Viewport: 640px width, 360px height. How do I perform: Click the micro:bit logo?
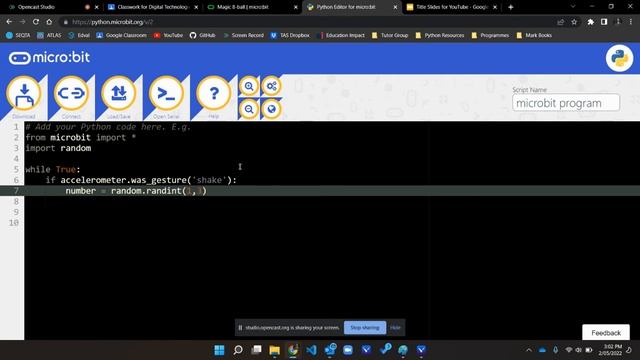pos(49,58)
